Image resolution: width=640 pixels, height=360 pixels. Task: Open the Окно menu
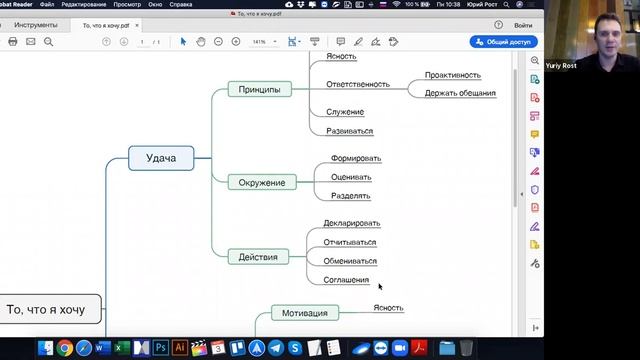pyautogui.click(x=155, y=4)
